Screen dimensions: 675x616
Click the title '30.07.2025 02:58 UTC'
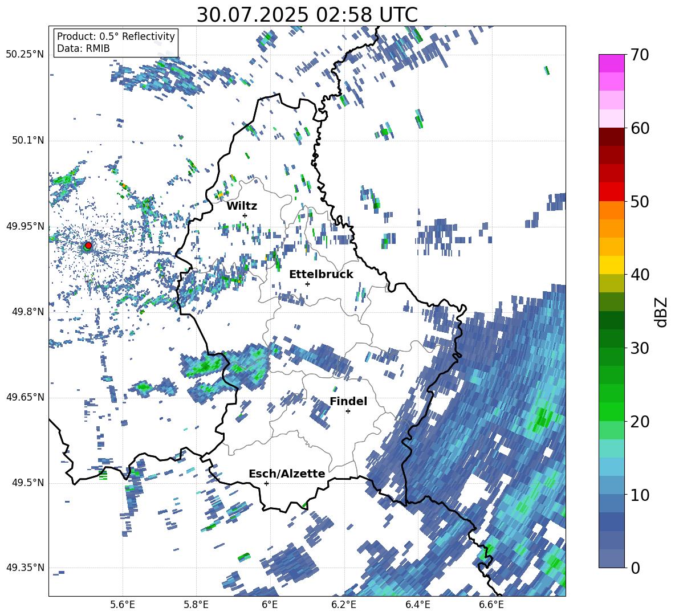307,15
